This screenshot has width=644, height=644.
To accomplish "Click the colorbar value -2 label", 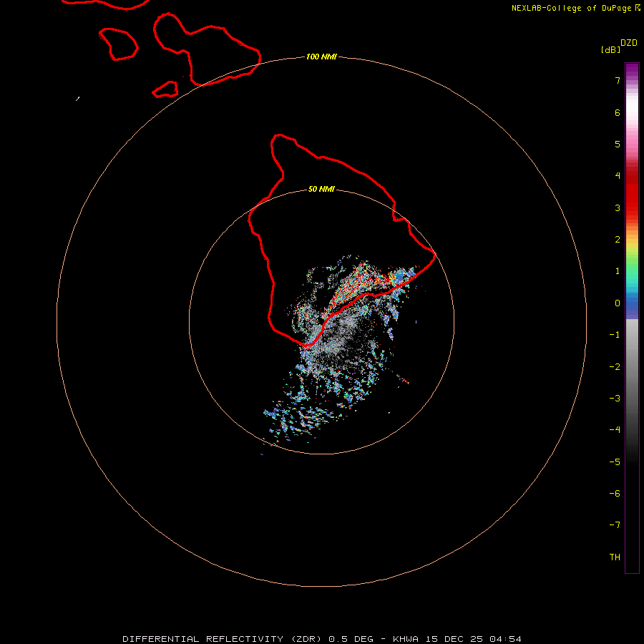I will (x=615, y=367).
